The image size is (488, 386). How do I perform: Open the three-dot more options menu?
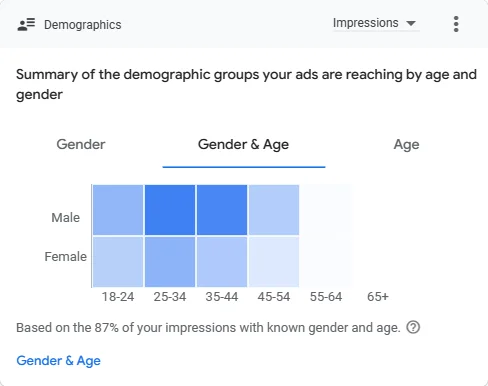(x=456, y=24)
